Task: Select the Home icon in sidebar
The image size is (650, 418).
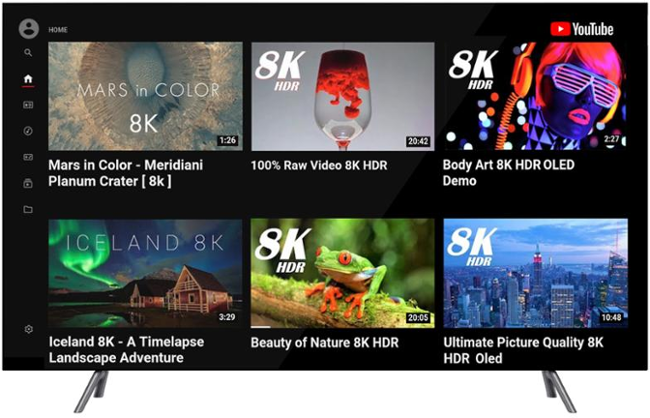Action: (28, 78)
